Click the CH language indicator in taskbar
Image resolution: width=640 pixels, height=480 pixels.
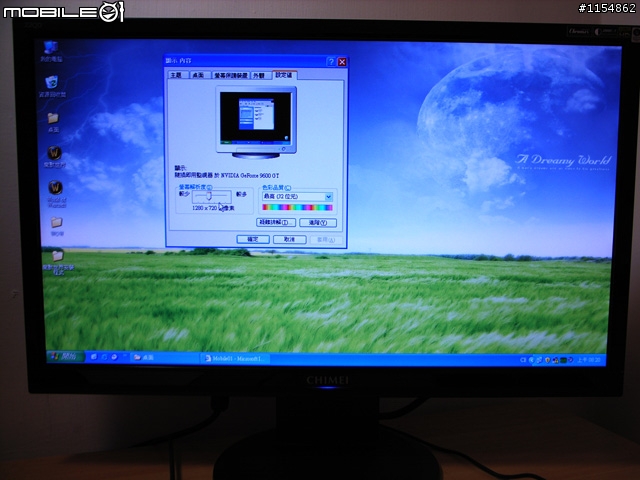point(523,360)
